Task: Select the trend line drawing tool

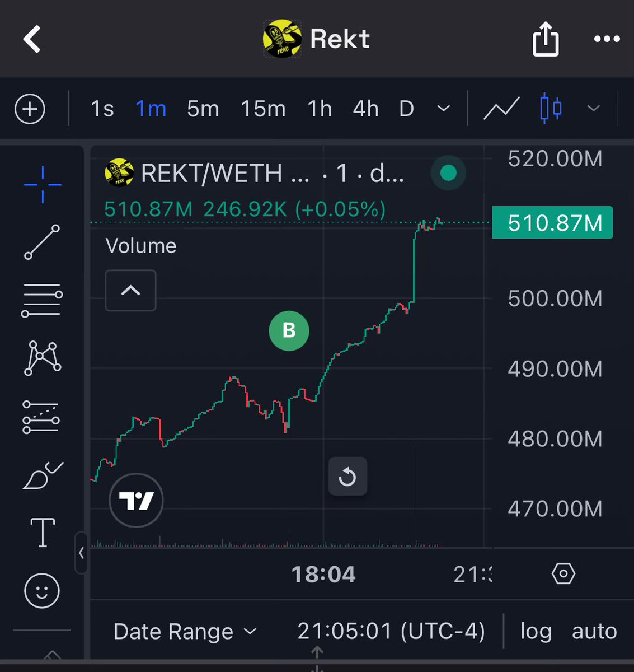Action: point(42,242)
